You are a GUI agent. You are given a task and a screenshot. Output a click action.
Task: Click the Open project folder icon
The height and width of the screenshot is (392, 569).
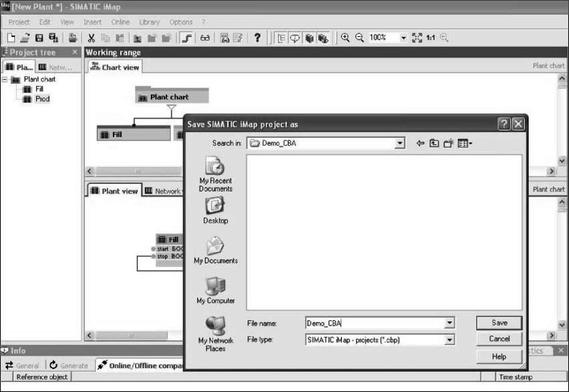coord(25,38)
